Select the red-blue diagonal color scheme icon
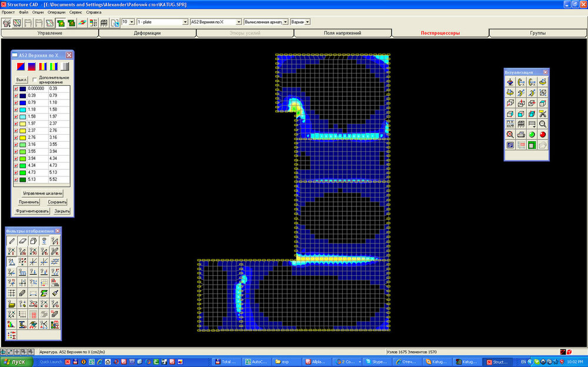The width and height of the screenshot is (588, 367). pyautogui.click(x=21, y=66)
